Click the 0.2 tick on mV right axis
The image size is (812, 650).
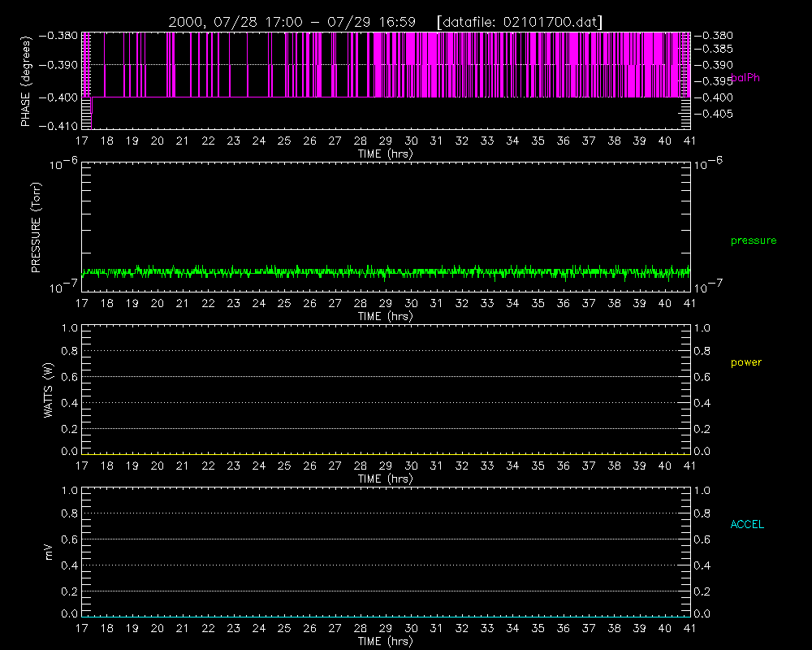click(x=702, y=591)
